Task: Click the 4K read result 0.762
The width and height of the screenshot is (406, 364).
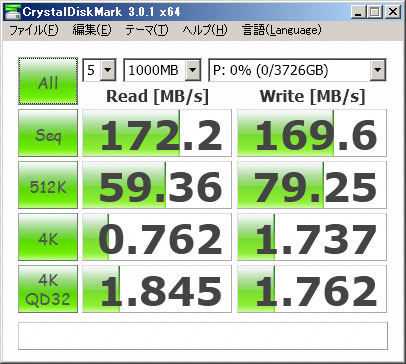Action: (157, 237)
